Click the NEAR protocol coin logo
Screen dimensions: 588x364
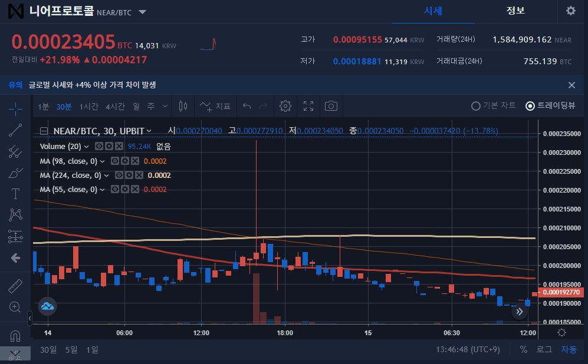pos(16,11)
